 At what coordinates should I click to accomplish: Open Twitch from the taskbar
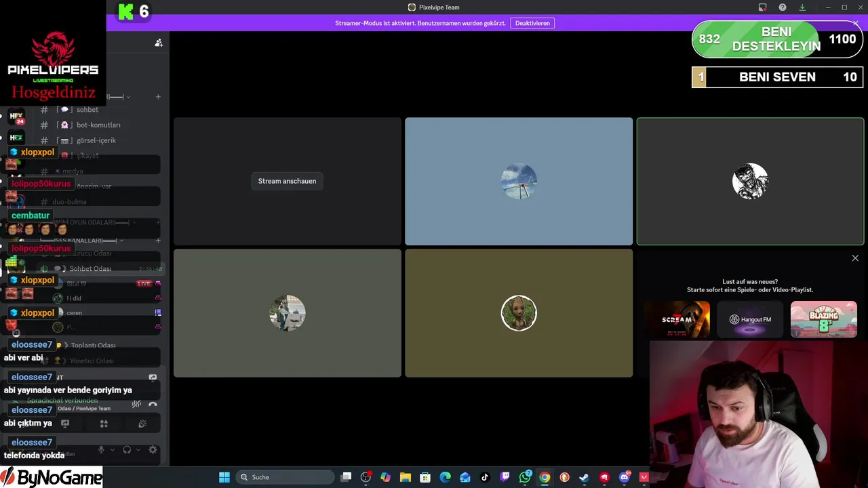pyautogui.click(x=505, y=477)
